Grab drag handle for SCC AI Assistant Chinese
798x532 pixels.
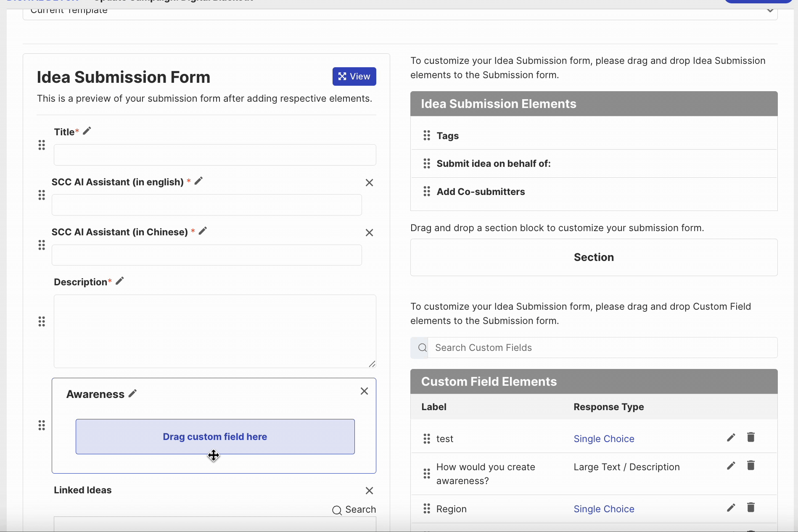tap(42, 245)
